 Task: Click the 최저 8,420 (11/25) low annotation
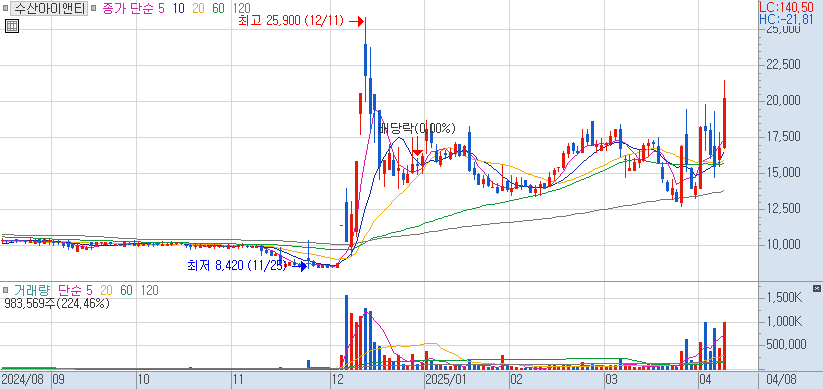pyautogui.click(x=237, y=266)
